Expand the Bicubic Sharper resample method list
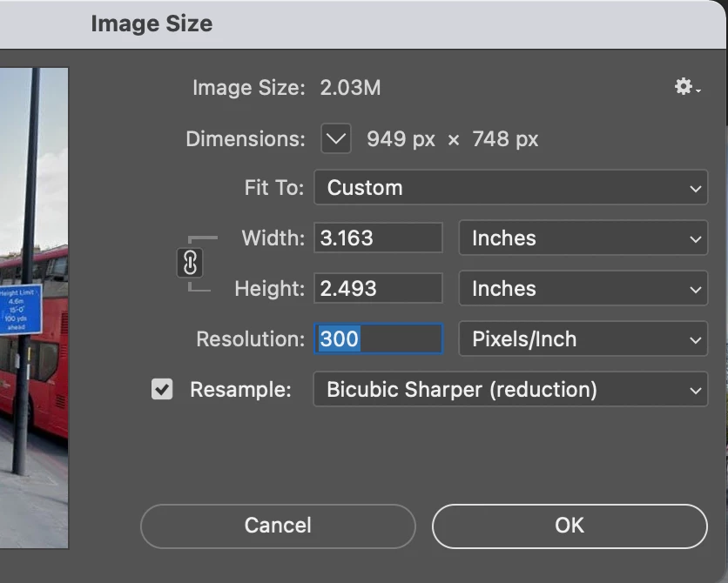 click(510, 390)
